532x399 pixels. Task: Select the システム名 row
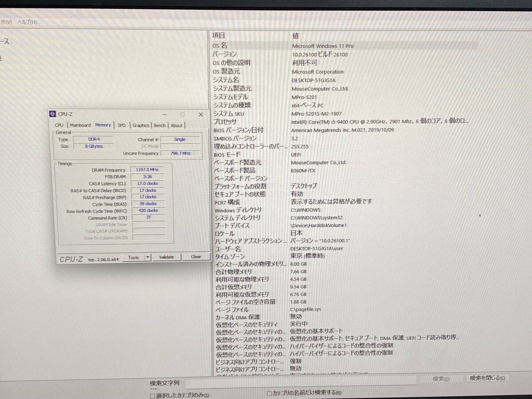coord(344,80)
